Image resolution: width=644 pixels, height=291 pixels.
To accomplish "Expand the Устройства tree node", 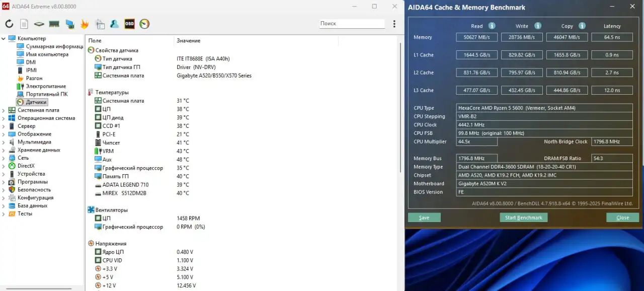I will tap(4, 174).
